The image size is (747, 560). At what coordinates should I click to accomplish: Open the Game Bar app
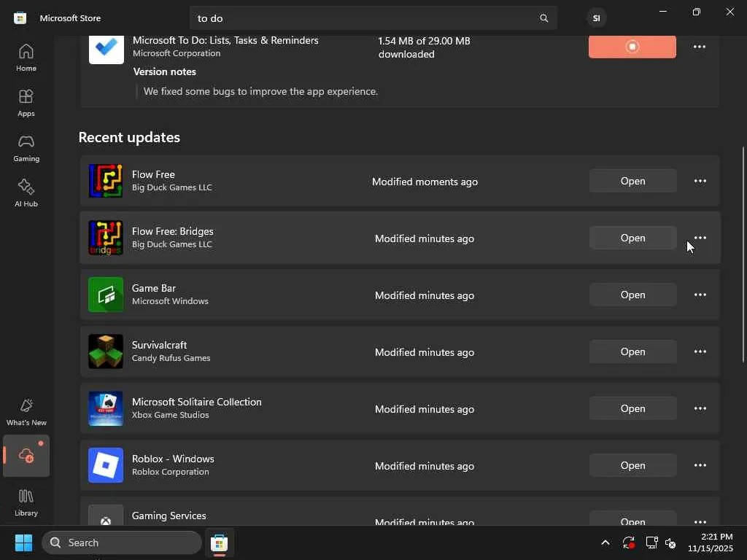click(632, 295)
